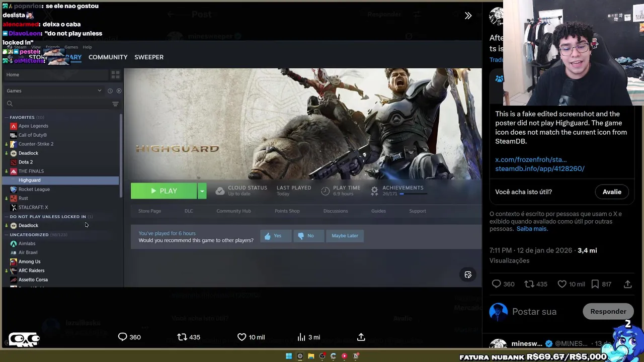Select Counter-Strike 2 in library list
This screenshot has height=362, width=644.
click(36, 144)
